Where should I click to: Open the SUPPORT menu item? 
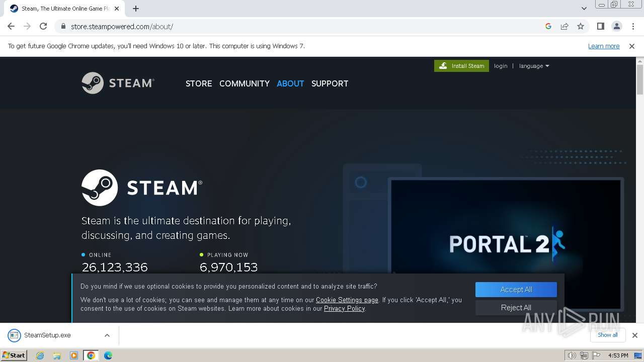click(x=330, y=83)
